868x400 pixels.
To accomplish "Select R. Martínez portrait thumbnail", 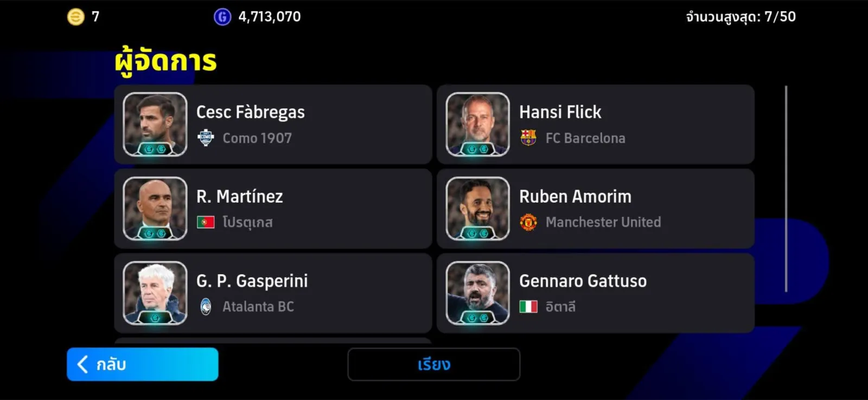I will pyautogui.click(x=155, y=209).
